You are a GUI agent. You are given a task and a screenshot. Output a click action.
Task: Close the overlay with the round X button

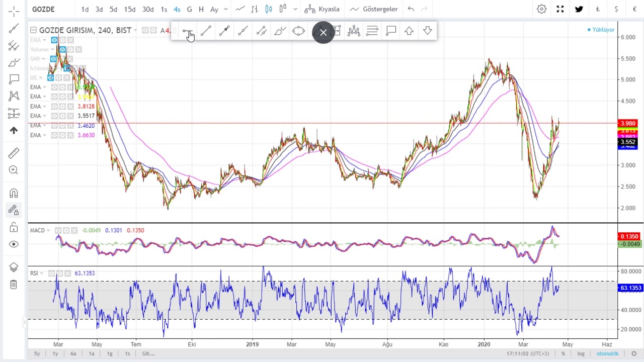pos(323,33)
